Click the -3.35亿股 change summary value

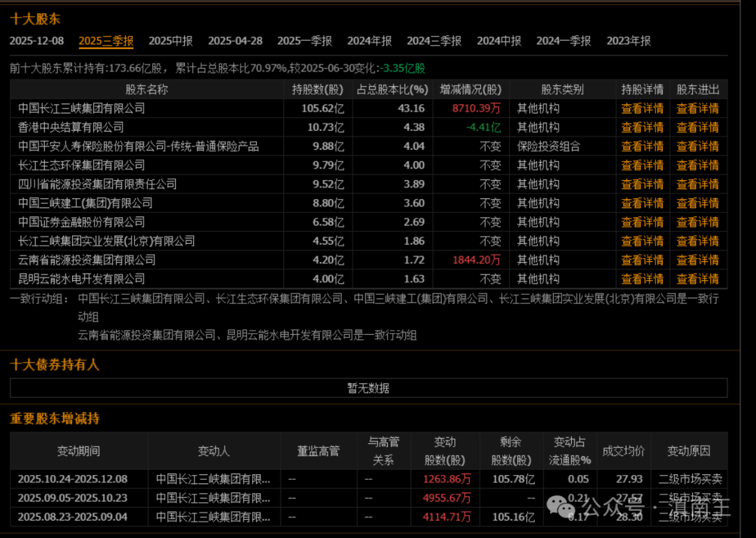coord(402,69)
